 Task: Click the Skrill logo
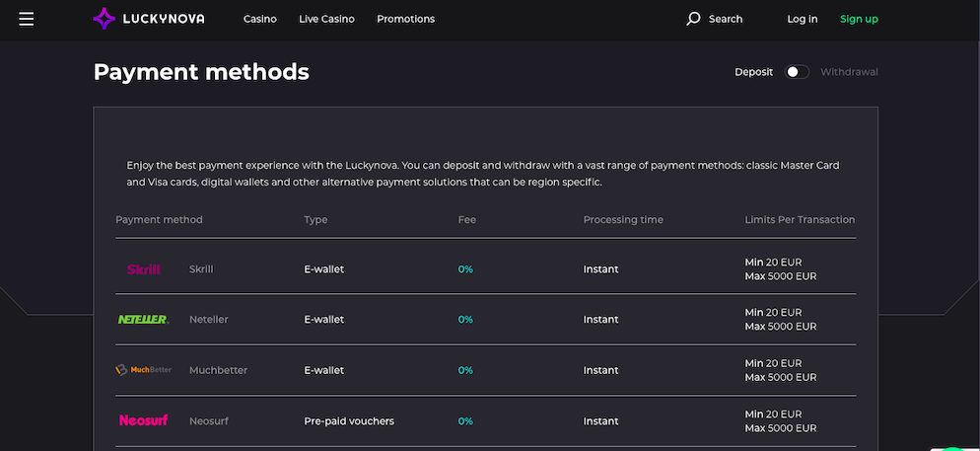(x=144, y=269)
